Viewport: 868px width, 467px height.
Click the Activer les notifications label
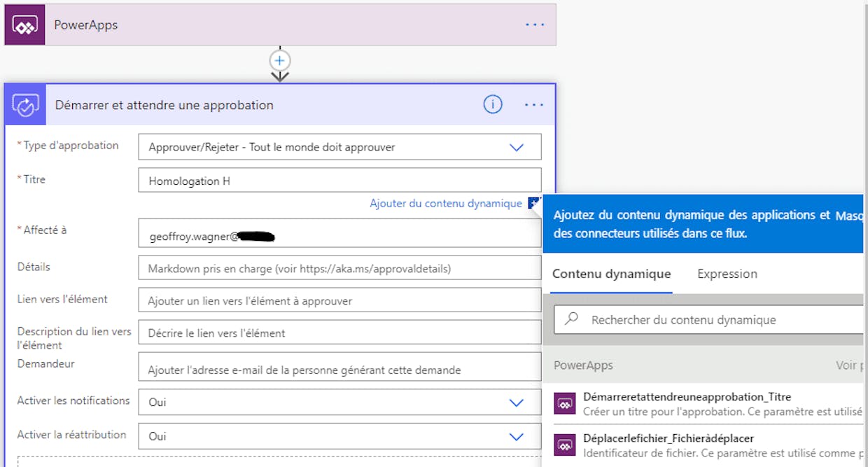(73, 400)
